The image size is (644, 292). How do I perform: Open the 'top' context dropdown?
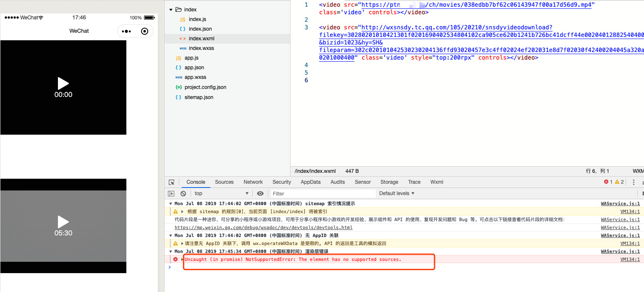(x=221, y=193)
